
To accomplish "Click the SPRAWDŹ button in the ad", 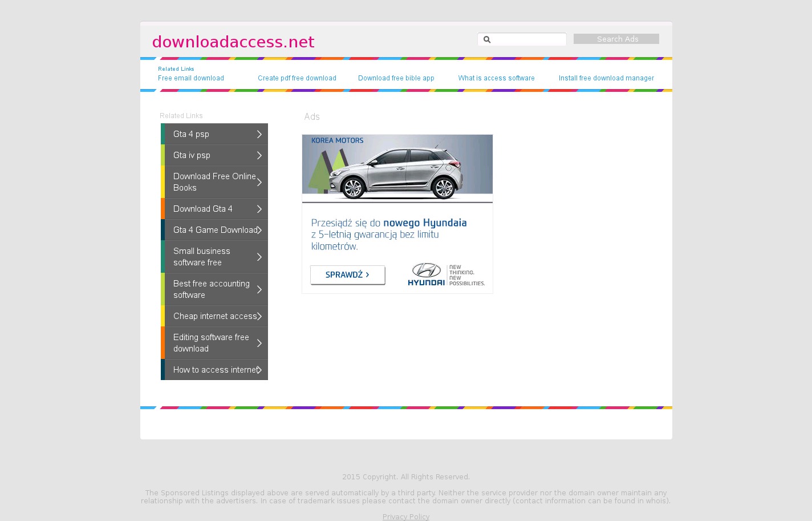I will pos(347,275).
